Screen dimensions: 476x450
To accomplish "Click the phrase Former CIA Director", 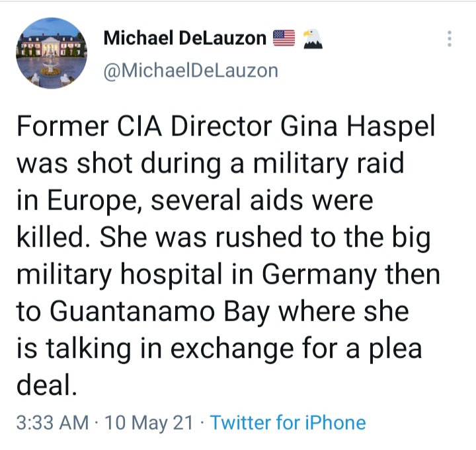I will pyautogui.click(x=144, y=126).
